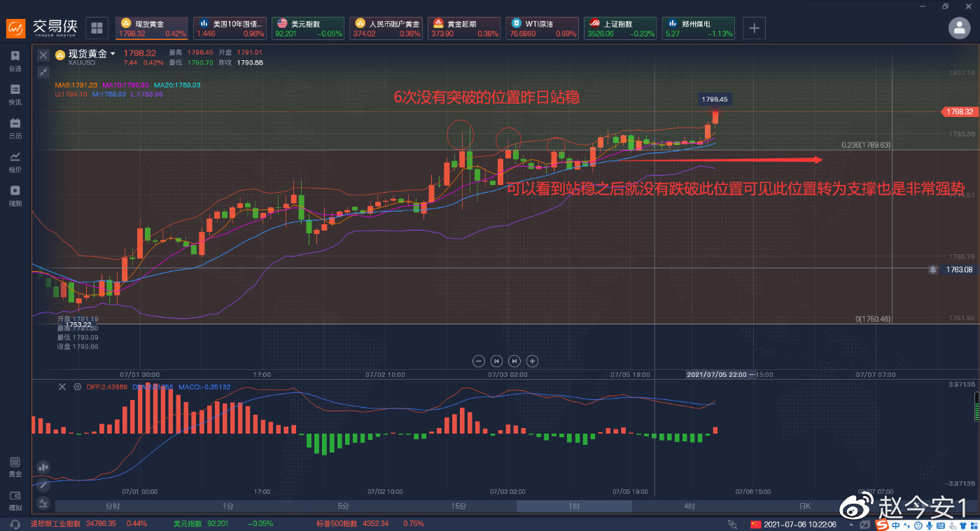Select the 5分 timeframe
Viewport: 980px width, 531px height.
coord(343,506)
